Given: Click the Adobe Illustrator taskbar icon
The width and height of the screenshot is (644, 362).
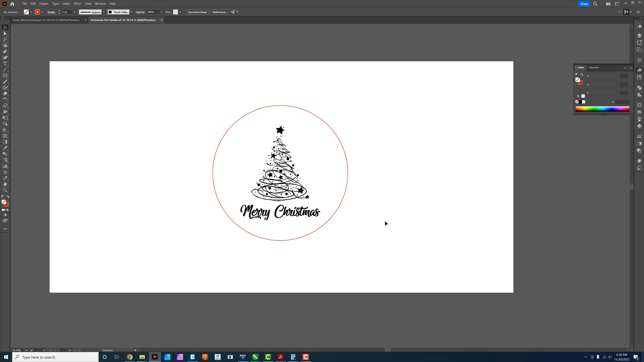Looking at the screenshot, I should point(154,357).
